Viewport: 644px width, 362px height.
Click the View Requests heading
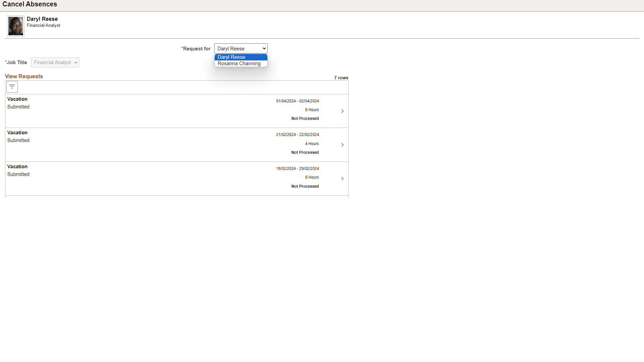[23, 76]
